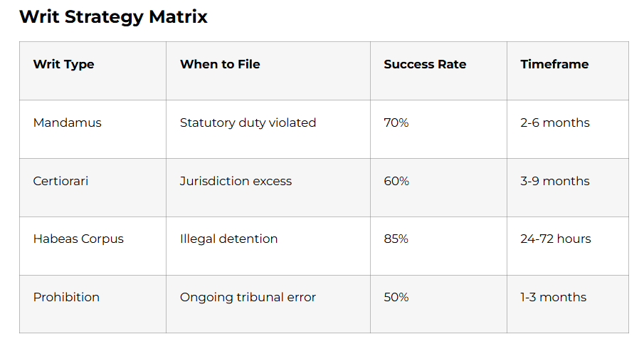Select the Habeas Corpus writ cell
This screenshot has height=339, width=644.
(78, 239)
